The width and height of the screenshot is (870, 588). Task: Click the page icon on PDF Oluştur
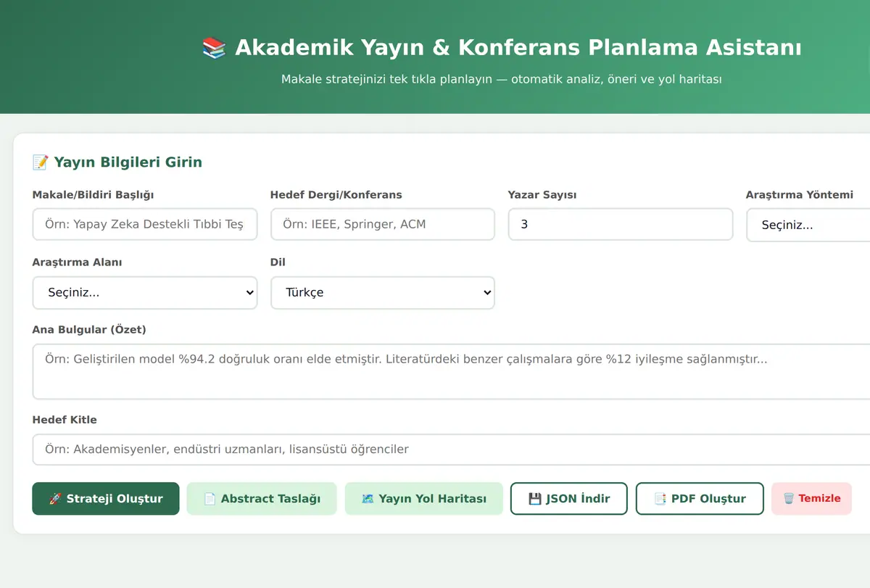[660, 499]
